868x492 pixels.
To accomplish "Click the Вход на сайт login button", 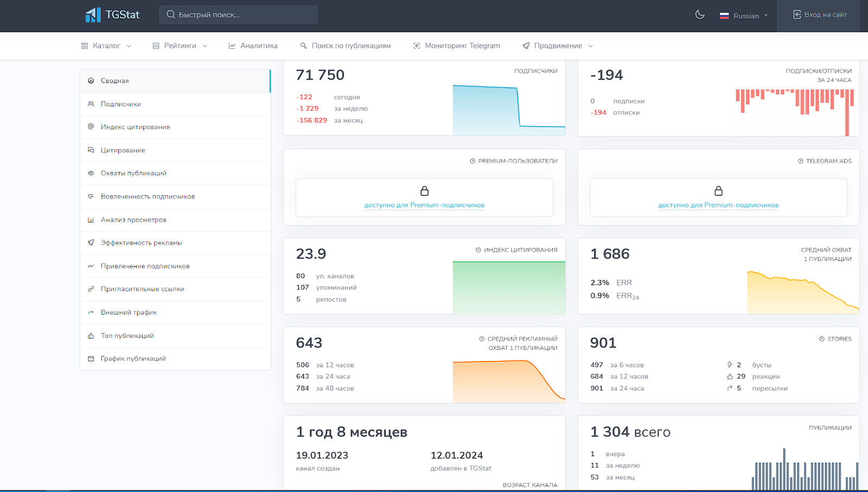I will pyautogui.click(x=820, y=15).
